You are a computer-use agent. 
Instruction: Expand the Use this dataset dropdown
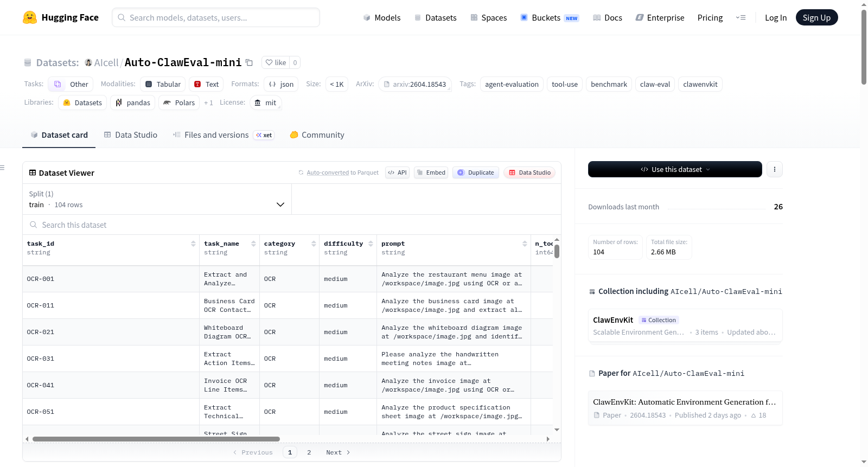675,169
